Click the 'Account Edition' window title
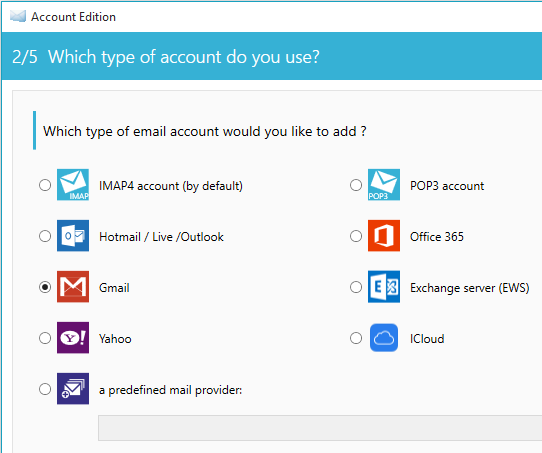Image resolution: width=542 pixels, height=453 pixels. [x=73, y=17]
